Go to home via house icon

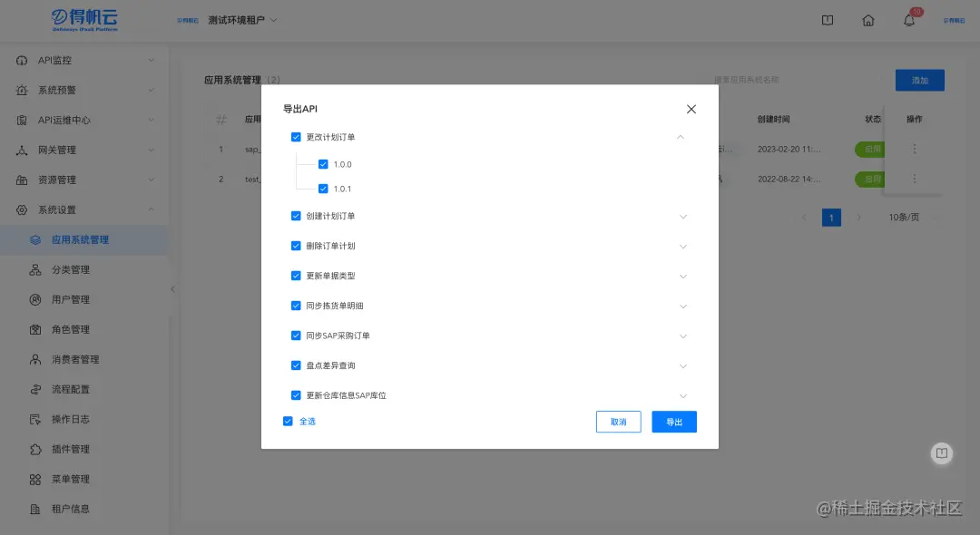868,20
